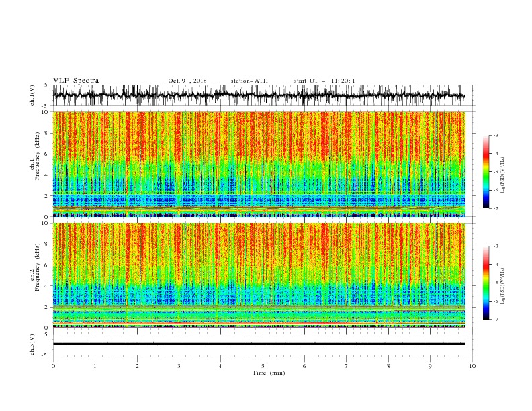Click the "-5" tick on ch.3(V) axis
The image size is (532, 411).
click(x=46, y=355)
